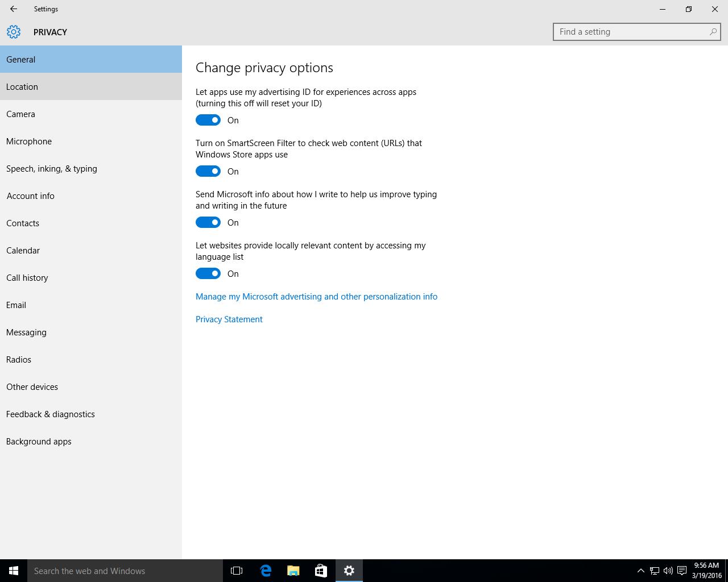Turn off sending typing info to Microsoft
Viewport: 728px width, 582px height.
click(208, 222)
